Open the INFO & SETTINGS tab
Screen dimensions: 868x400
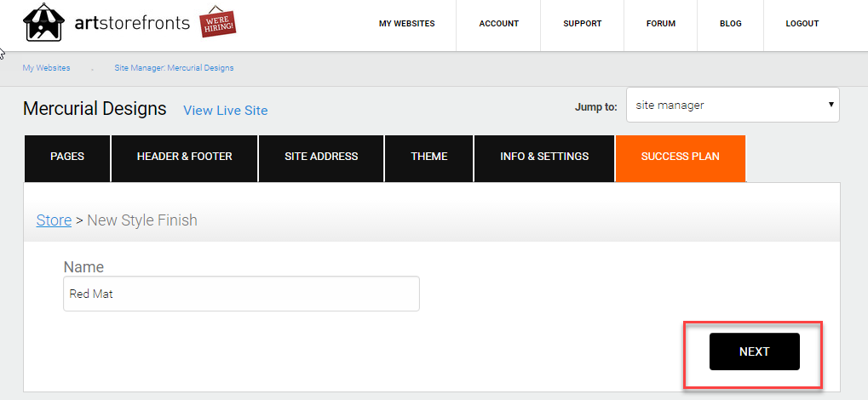pos(544,158)
